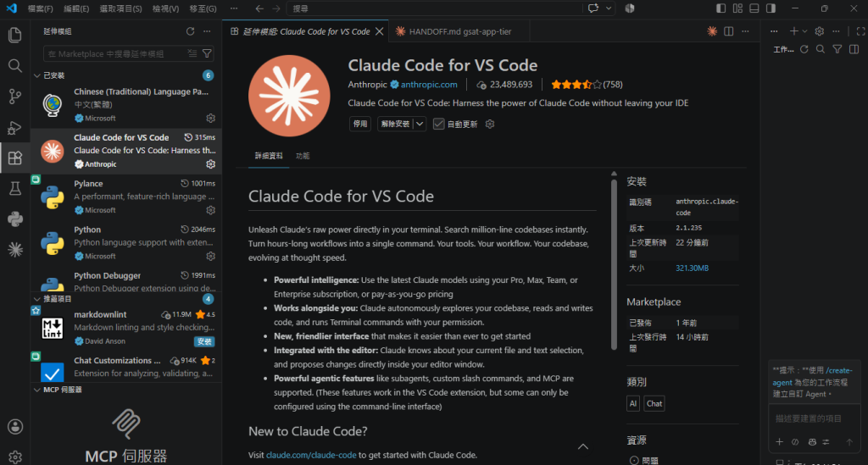Open manage gear for Chinese Language Pack
This screenshot has width=868, height=465.
pyautogui.click(x=210, y=119)
